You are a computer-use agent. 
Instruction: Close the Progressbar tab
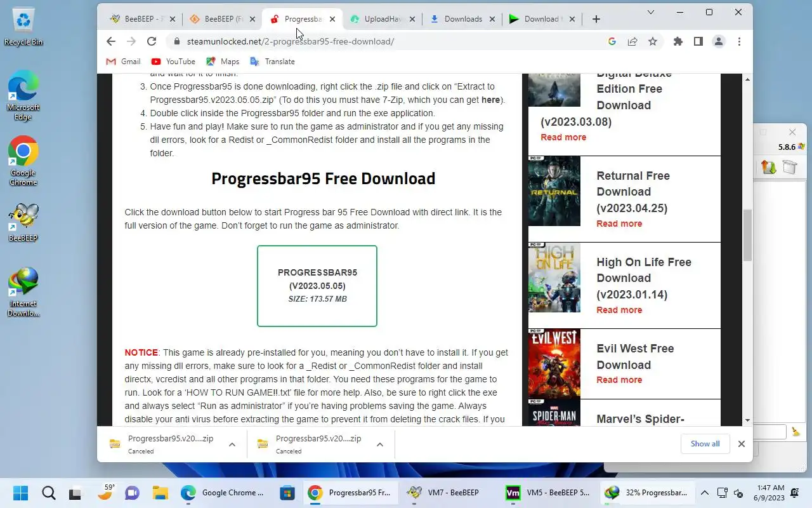click(x=332, y=19)
